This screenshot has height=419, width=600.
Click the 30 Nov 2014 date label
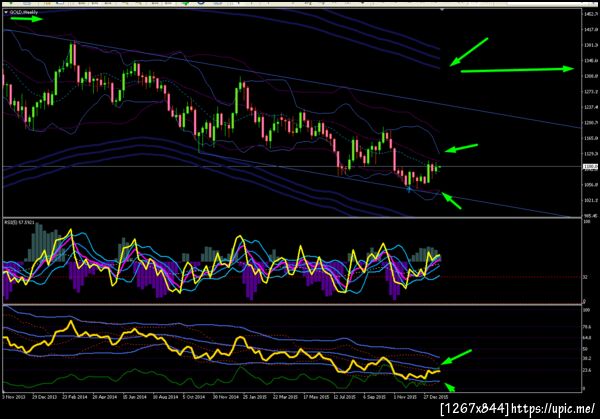click(225, 397)
